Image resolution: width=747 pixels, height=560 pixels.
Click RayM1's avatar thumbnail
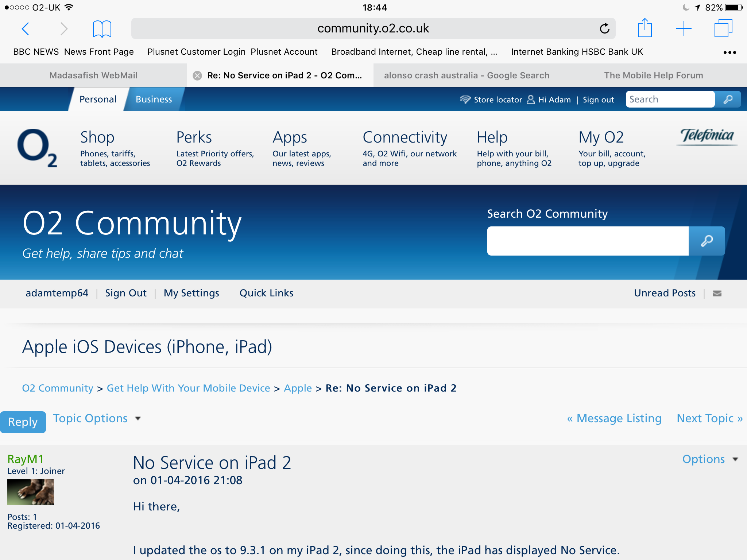31,492
